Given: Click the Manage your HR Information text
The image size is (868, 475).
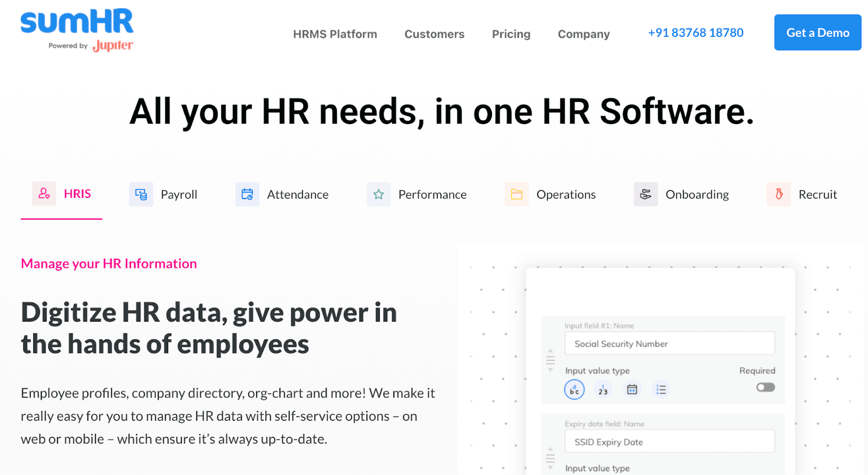Looking at the screenshot, I should pos(108,264).
